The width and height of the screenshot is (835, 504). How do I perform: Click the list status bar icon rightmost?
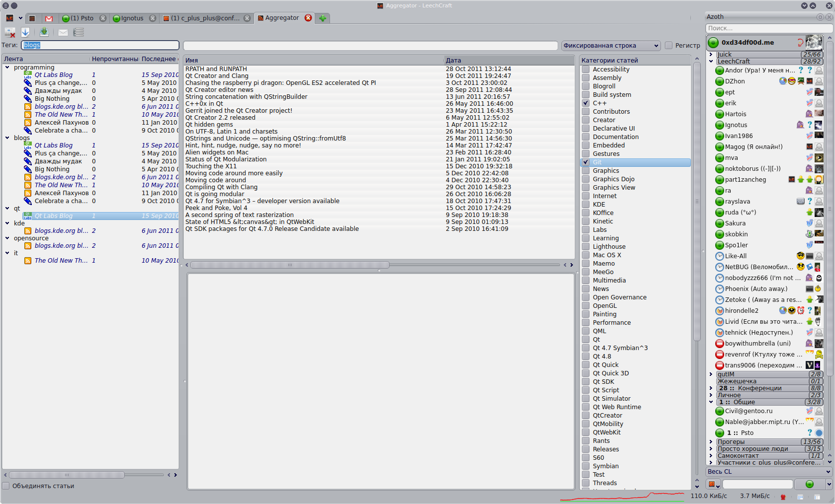(x=818, y=497)
